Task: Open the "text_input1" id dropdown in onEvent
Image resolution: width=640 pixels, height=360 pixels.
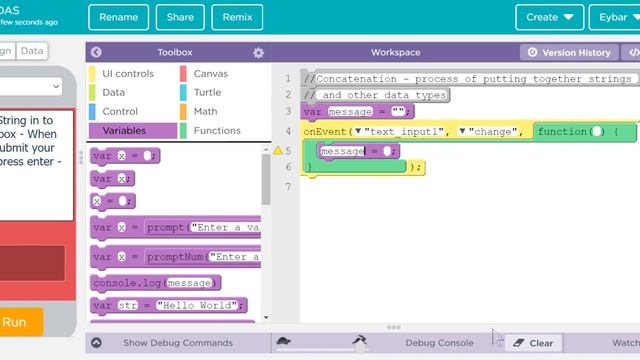Action: click(x=358, y=131)
